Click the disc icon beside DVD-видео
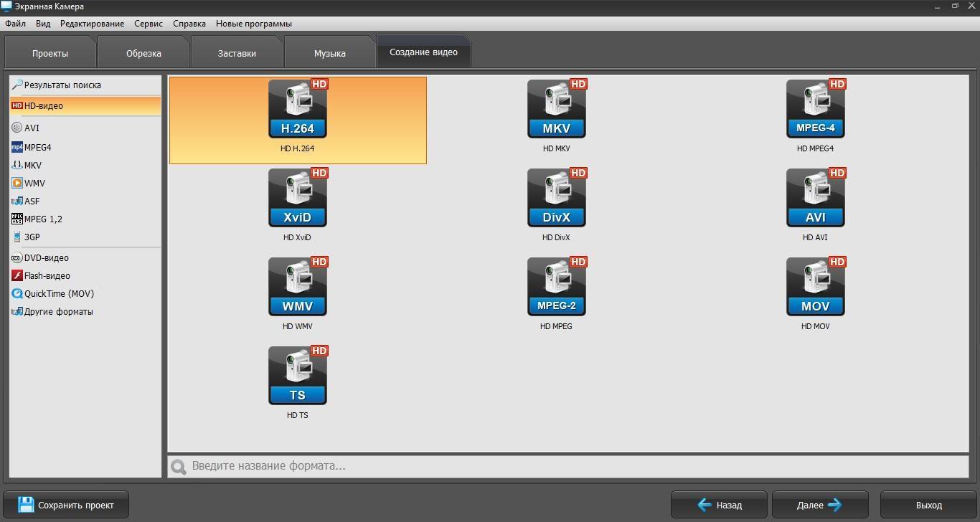 pyautogui.click(x=17, y=257)
